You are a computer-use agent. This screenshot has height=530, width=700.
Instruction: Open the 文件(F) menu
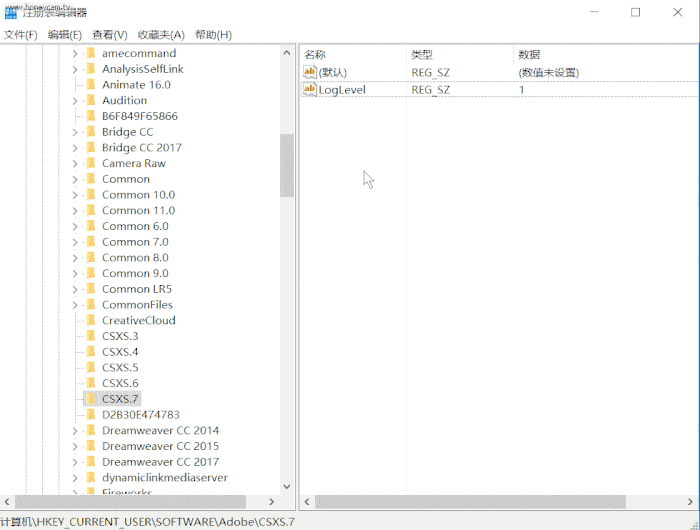click(20, 35)
